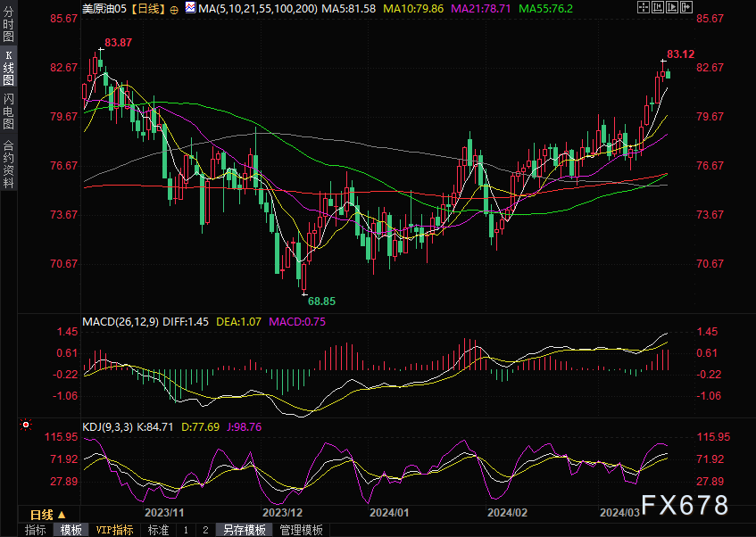Click the left 85.67 price axis label
Viewport: 756px width, 537px height.
pyautogui.click(x=64, y=19)
